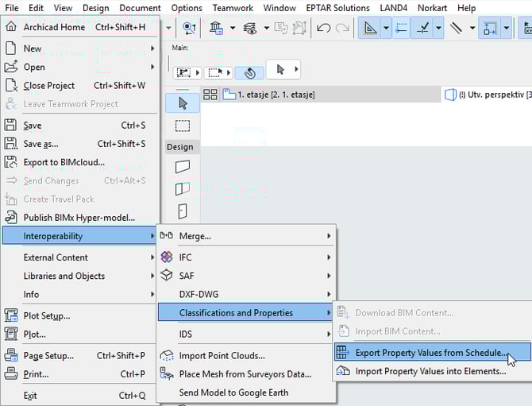Expand the Open submenu
532x406 pixels.
click(x=80, y=67)
